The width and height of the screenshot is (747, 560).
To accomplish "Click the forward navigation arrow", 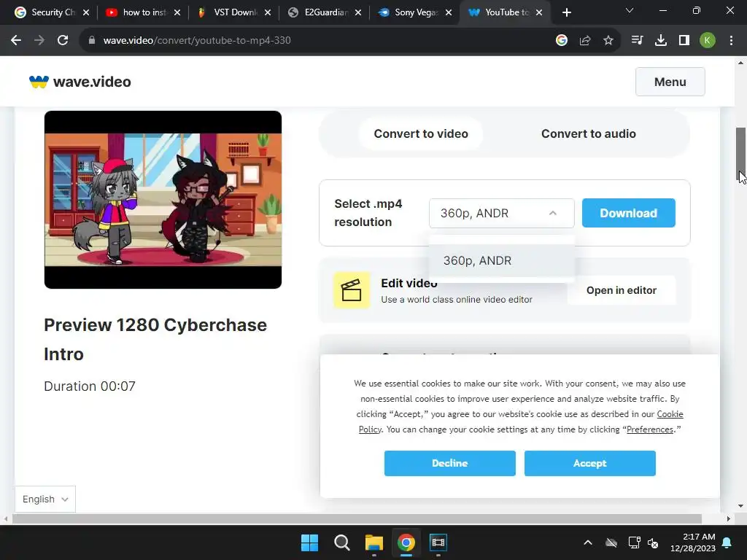I will point(39,41).
